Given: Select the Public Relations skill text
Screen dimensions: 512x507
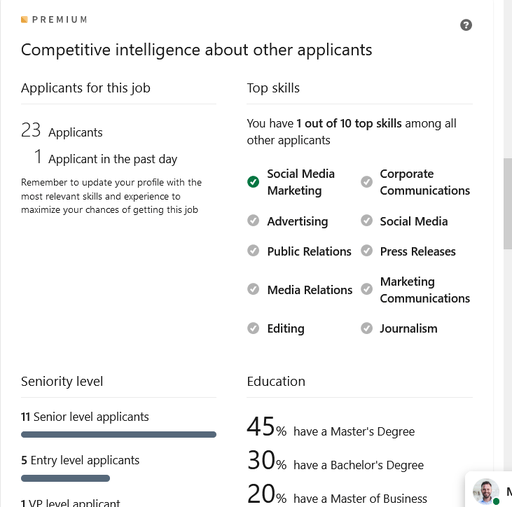Looking at the screenshot, I should [309, 251].
